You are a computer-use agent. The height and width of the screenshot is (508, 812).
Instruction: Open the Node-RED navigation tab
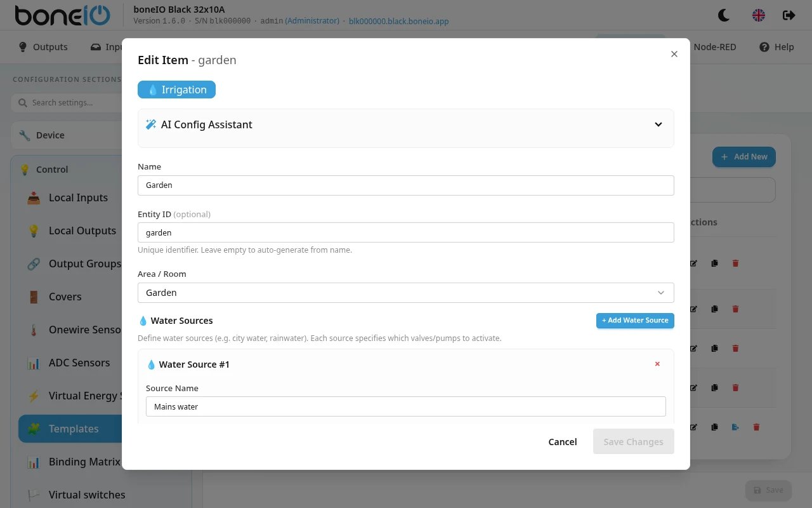click(x=715, y=47)
